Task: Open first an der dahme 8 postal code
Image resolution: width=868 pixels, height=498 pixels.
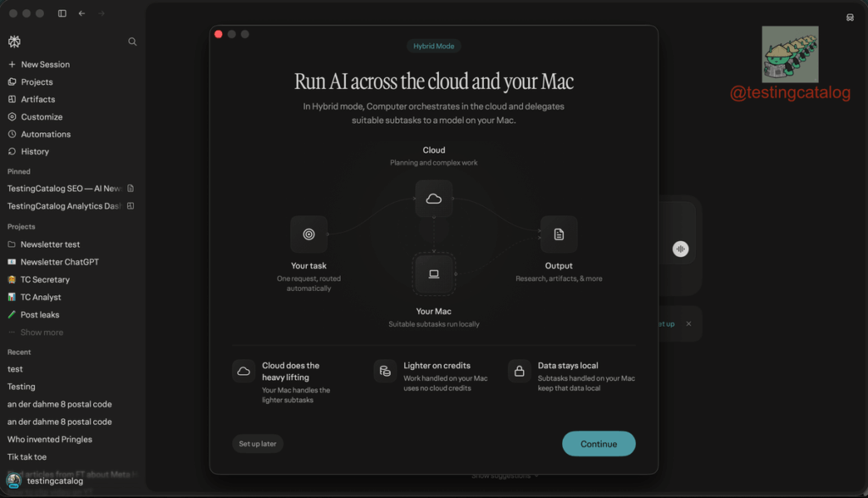Action: (x=59, y=405)
